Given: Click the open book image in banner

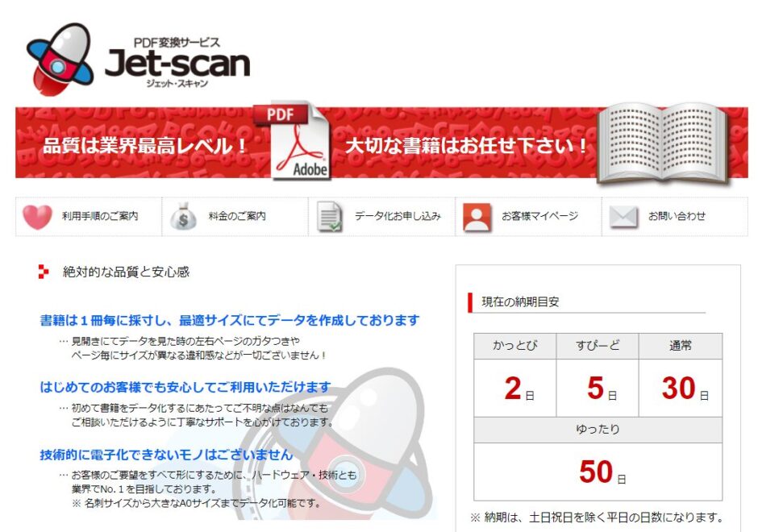Looking at the screenshot, I should click(664, 143).
